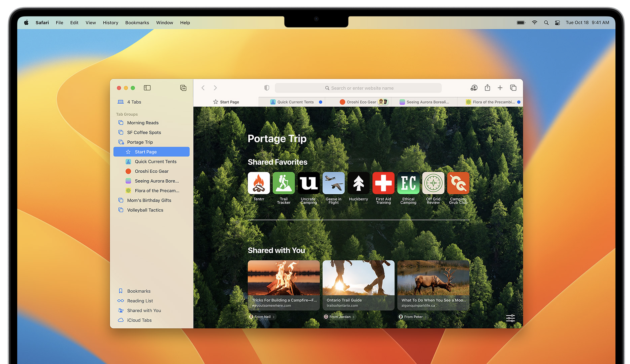Open the Help menu
Image resolution: width=630 pixels, height=364 pixels.
coord(185,23)
